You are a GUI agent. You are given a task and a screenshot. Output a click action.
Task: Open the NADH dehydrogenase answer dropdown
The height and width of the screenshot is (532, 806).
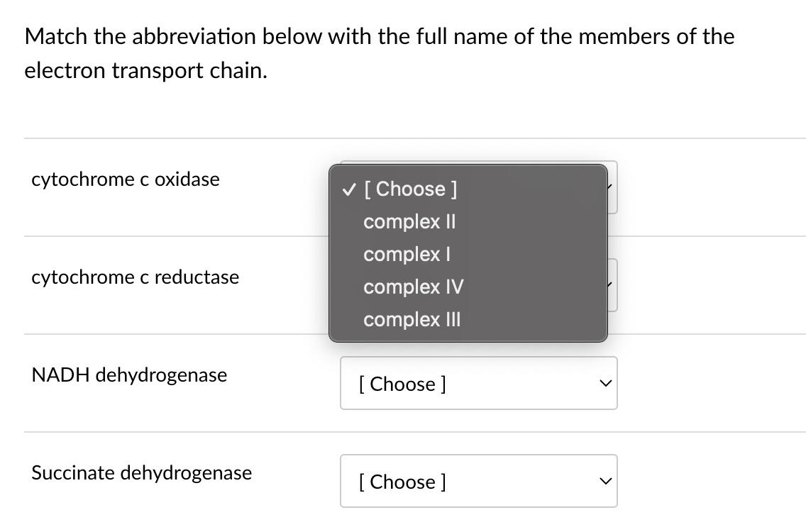click(478, 383)
